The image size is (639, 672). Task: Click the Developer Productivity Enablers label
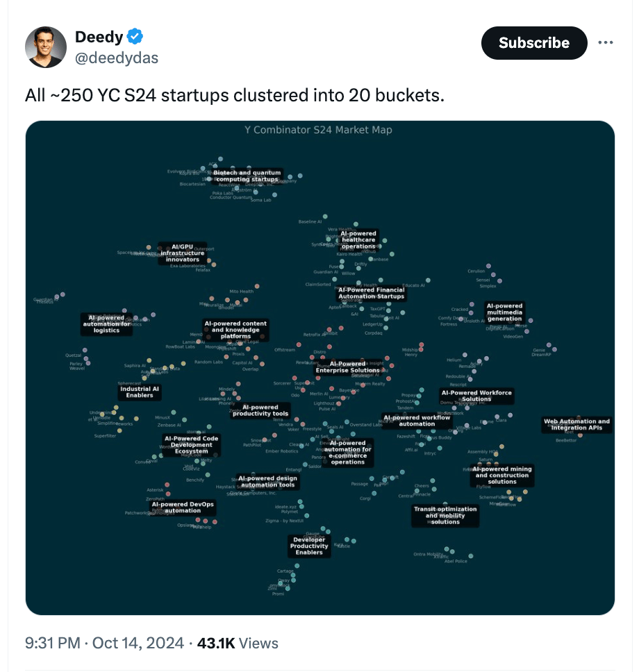[309, 546]
